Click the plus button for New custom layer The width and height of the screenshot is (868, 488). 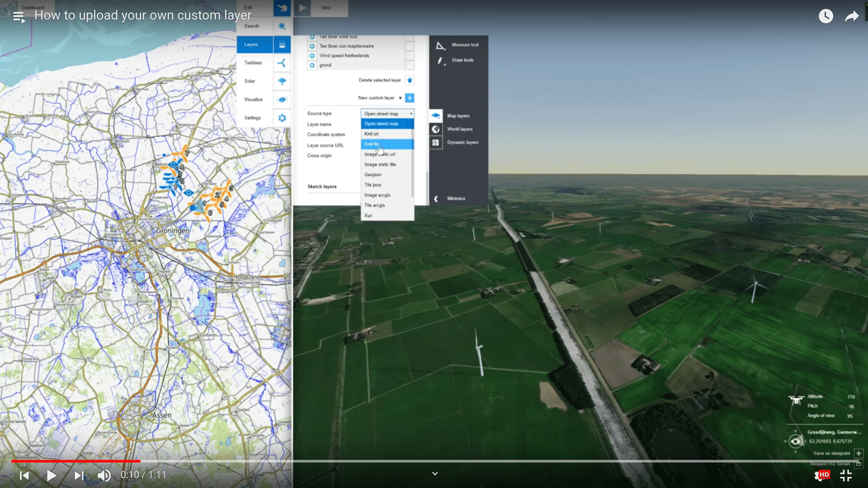(410, 98)
